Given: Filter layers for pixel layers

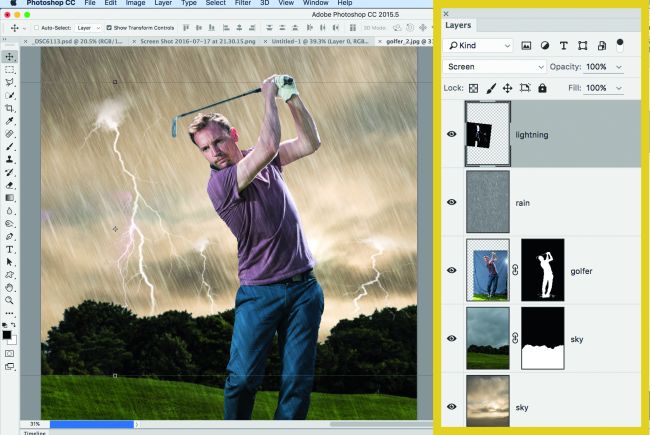Looking at the screenshot, I should click(x=526, y=46).
